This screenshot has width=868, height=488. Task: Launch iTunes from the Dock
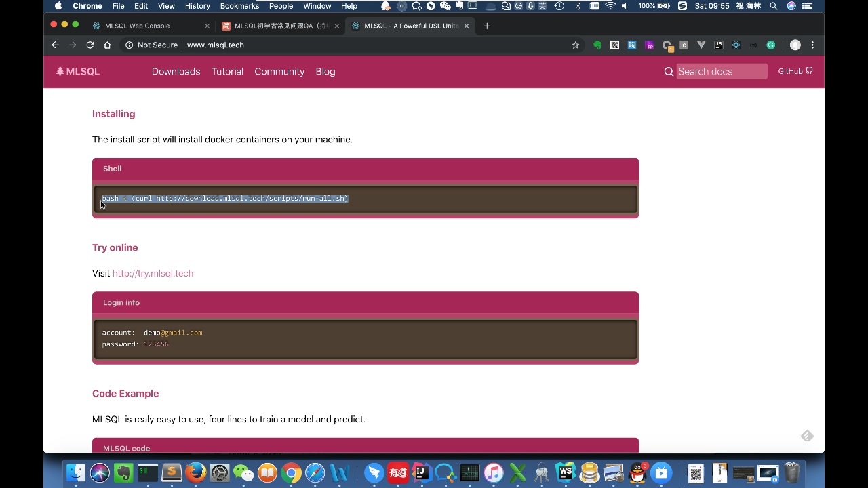coord(494,472)
